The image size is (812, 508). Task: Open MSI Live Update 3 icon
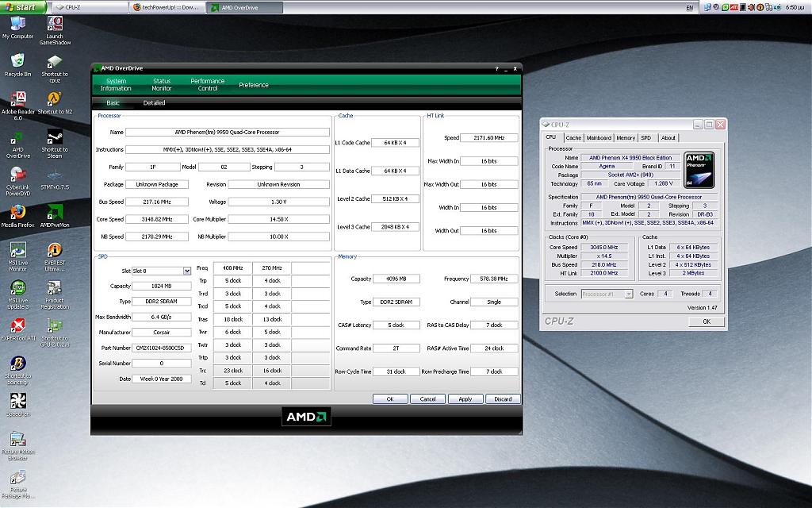(17, 294)
